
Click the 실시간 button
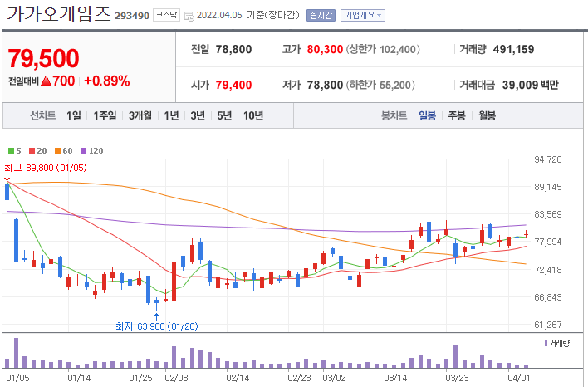point(321,16)
